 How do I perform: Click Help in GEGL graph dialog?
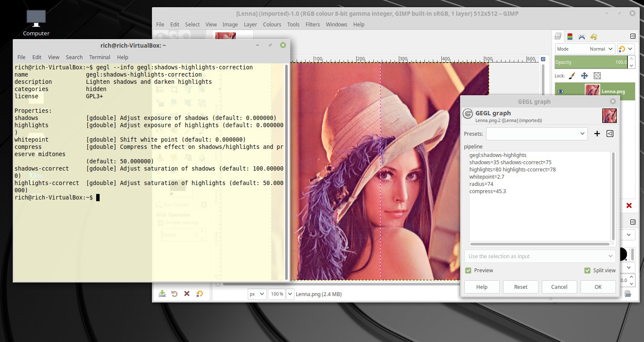482,287
